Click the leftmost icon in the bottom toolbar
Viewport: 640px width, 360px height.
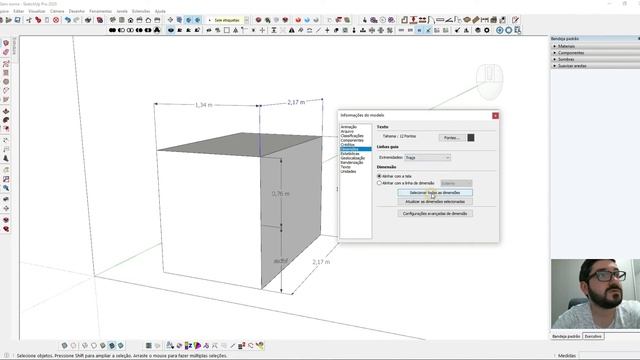pos(64,346)
